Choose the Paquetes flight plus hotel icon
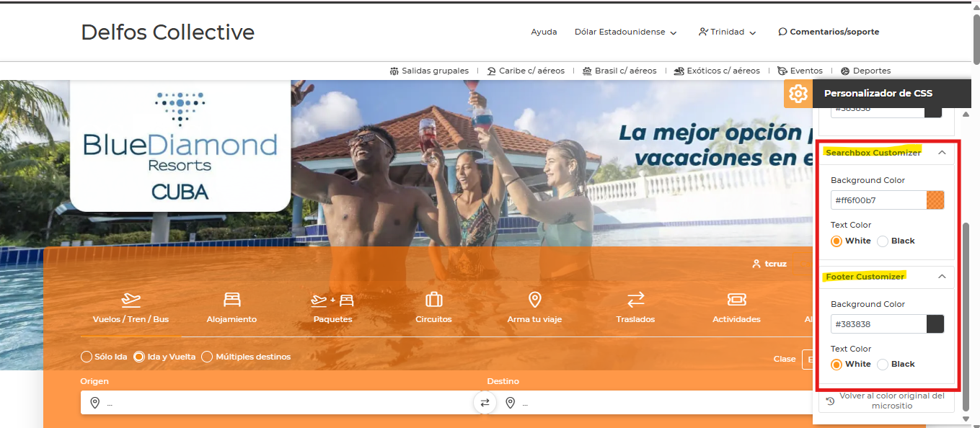The width and height of the screenshot is (980, 428). [x=332, y=300]
